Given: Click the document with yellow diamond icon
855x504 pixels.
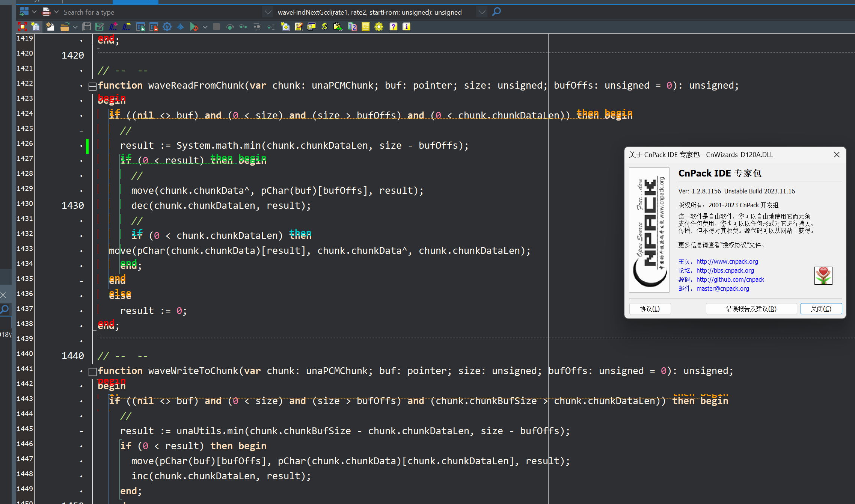Looking at the screenshot, I should click(285, 27).
